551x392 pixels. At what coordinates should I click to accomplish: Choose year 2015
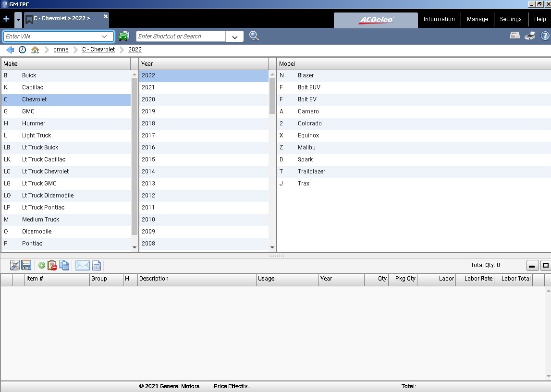point(204,159)
